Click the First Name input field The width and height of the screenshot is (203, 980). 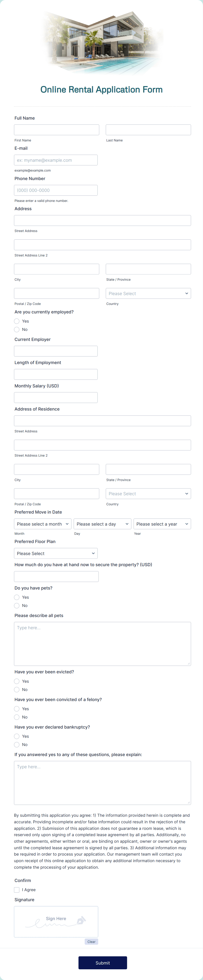56,129
